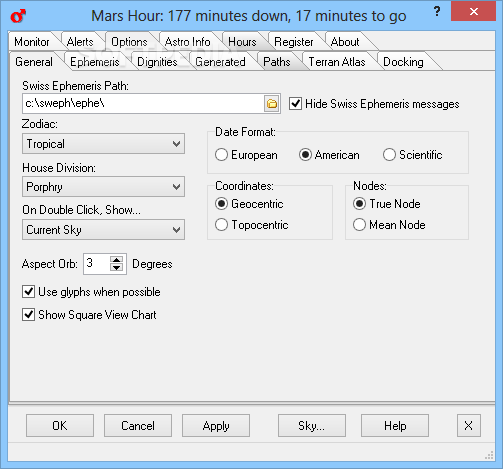Open the Astro Info tab
The image size is (503, 469).
188,42
